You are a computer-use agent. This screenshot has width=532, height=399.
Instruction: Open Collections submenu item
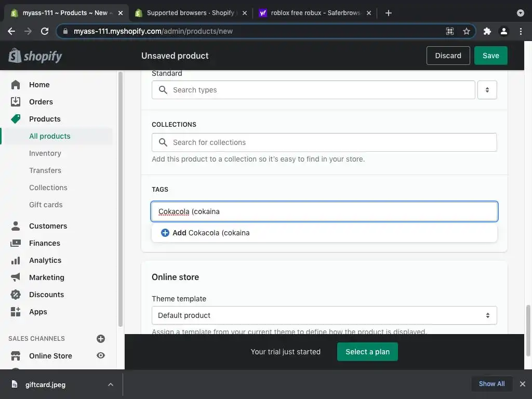click(x=48, y=188)
